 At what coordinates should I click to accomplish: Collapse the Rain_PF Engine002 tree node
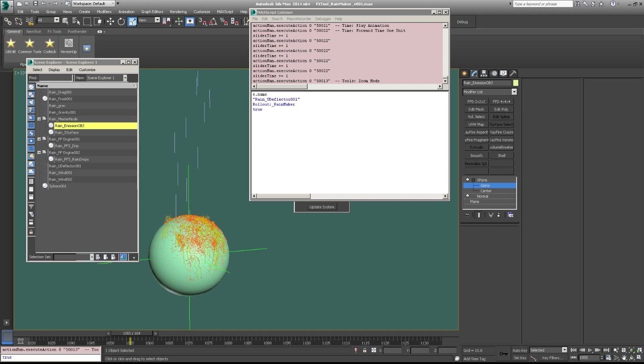pos(39,152)
